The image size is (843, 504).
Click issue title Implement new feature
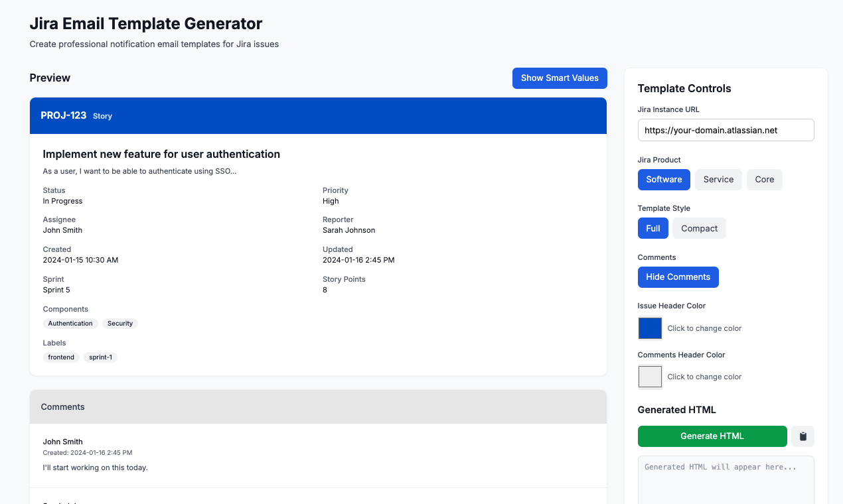[161, 154]
